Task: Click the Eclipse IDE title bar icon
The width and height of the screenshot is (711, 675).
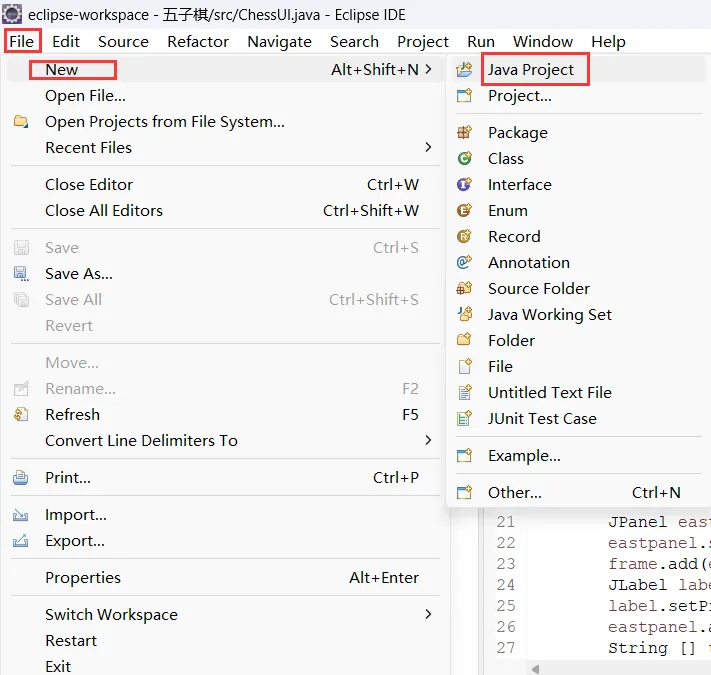Action: pos(12,14)
